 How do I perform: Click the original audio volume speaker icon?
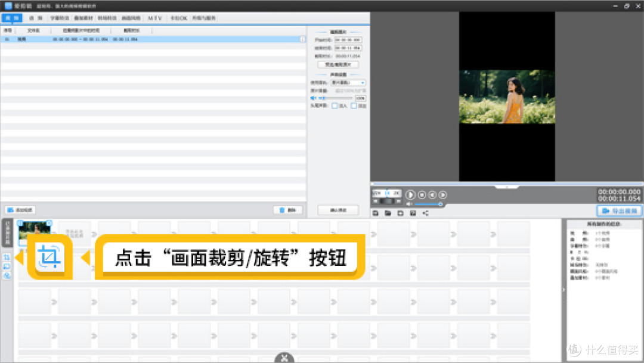[x=314, y=98]
